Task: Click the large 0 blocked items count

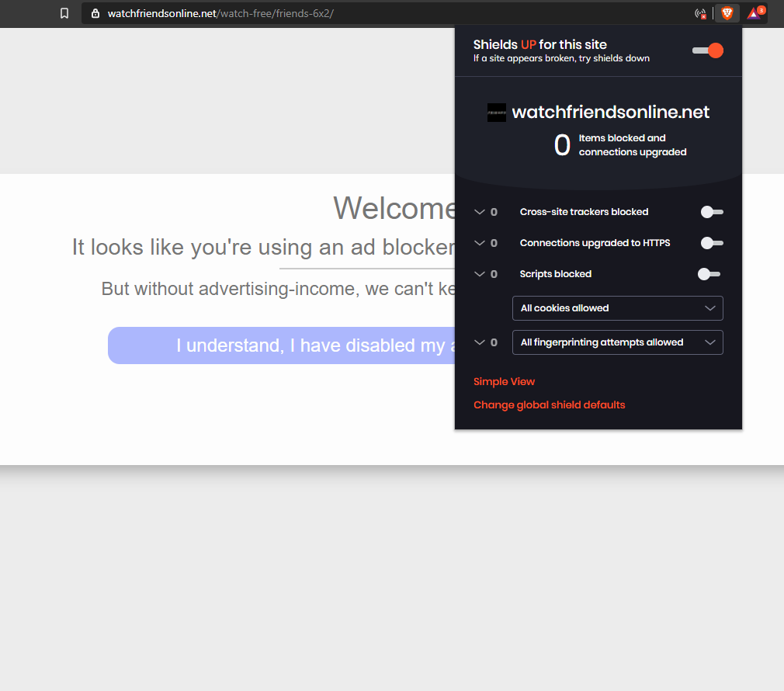Action: click(x=562, y=145)
